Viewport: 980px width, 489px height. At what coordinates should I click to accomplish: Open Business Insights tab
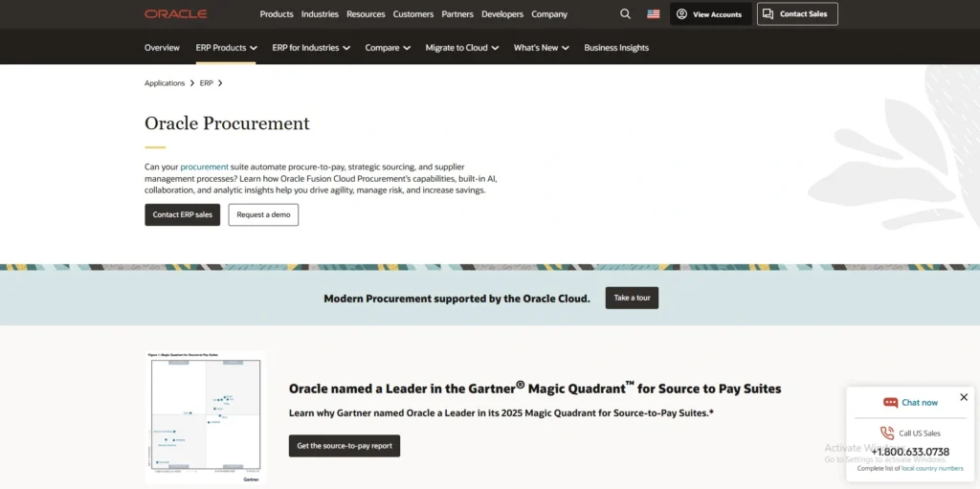pyautogui.click(x=616, y=48)
